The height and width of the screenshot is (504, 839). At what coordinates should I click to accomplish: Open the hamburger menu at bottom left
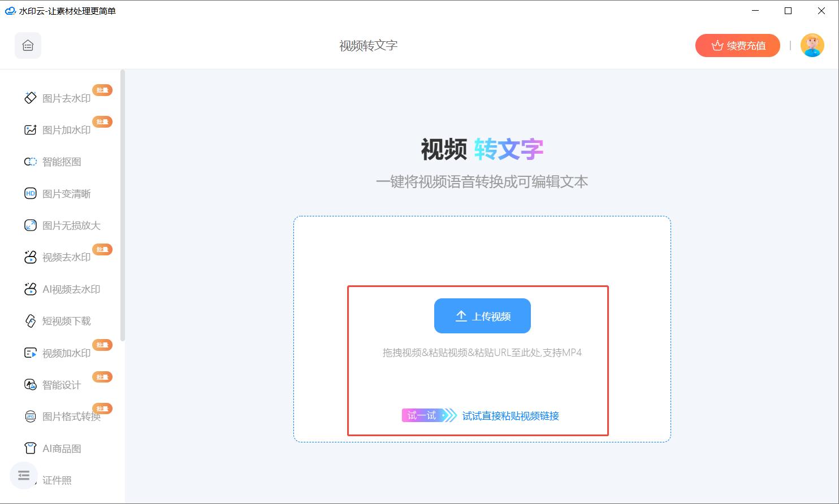click(23, 475)
